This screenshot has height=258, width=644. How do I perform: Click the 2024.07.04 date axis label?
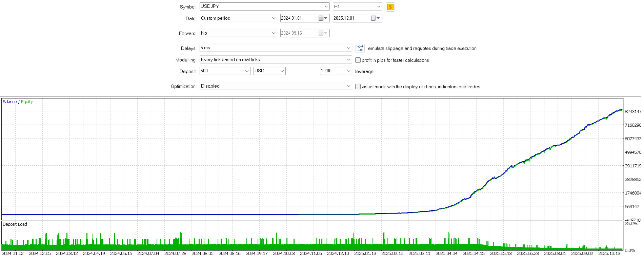tap(148, 254)
